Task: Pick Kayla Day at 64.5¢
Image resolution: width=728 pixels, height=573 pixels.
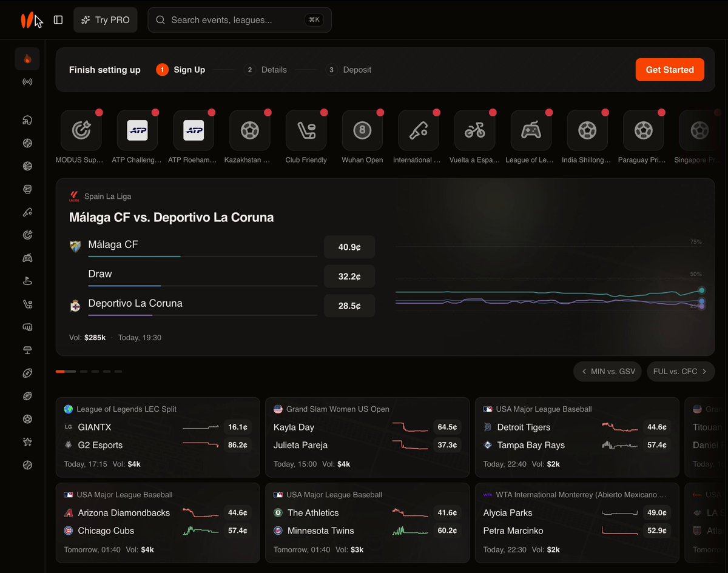Action: [x=447, y=427]
